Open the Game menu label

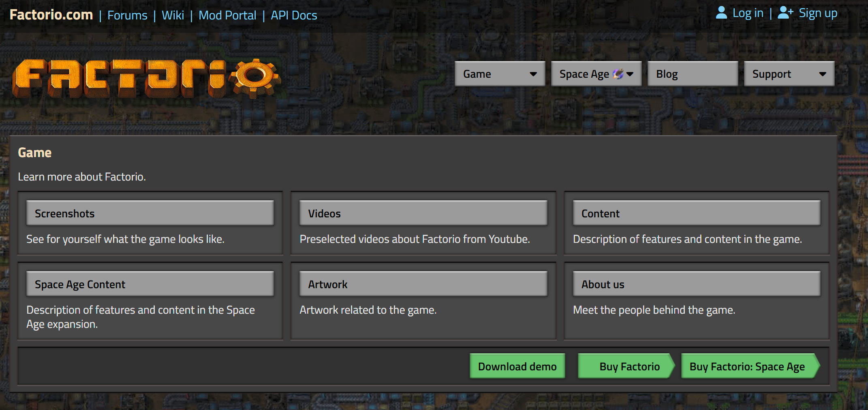tap(477, 74)
